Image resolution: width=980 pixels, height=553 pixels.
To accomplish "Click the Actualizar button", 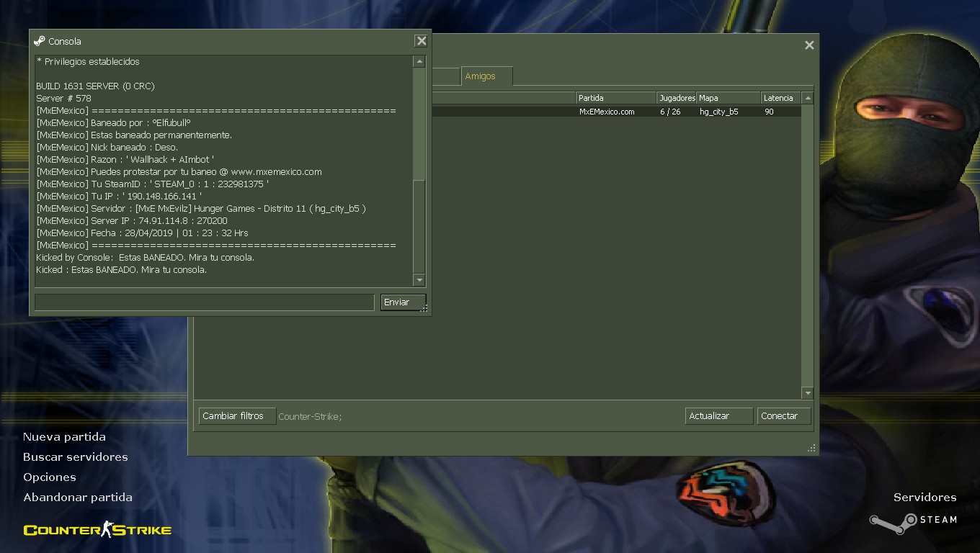I will pyautogui.click(x=718, y=416).
